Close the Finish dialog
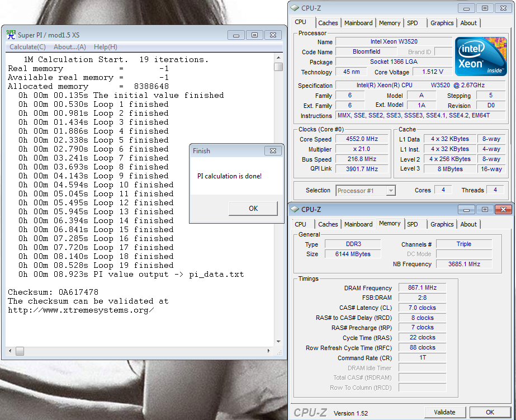The image size is (516, 420). coord(273,151)
